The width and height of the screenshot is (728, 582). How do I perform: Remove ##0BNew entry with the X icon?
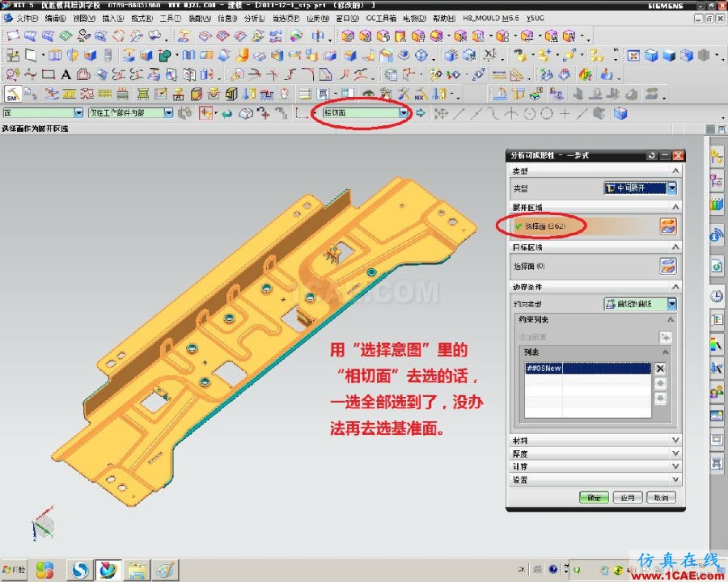point(660,369)
